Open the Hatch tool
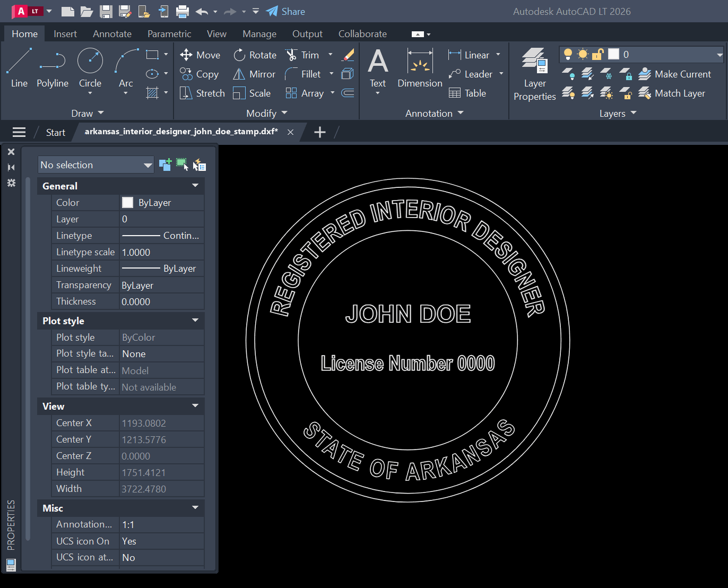Screen dimensions: 728x588 tap(152, 93)
